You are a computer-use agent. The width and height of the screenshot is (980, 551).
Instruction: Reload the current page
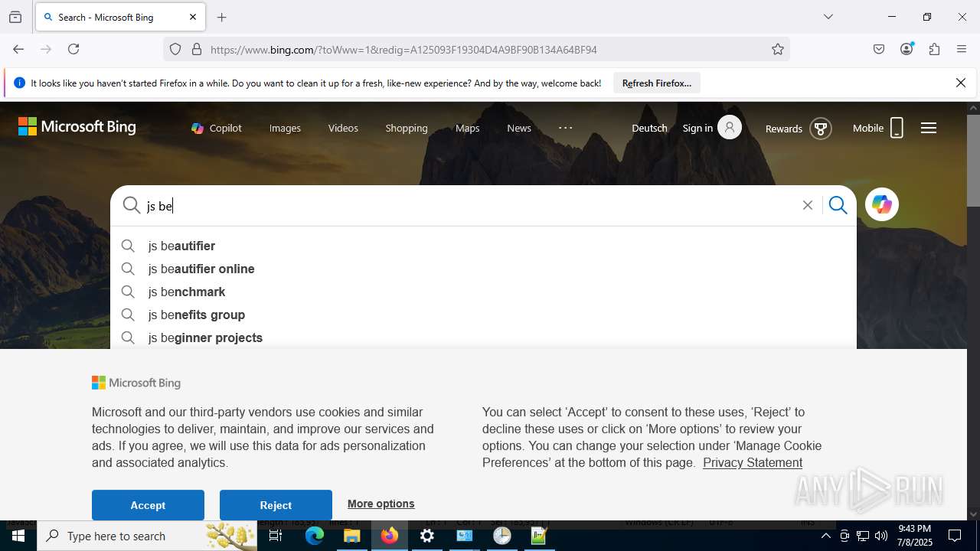[73, 49]
